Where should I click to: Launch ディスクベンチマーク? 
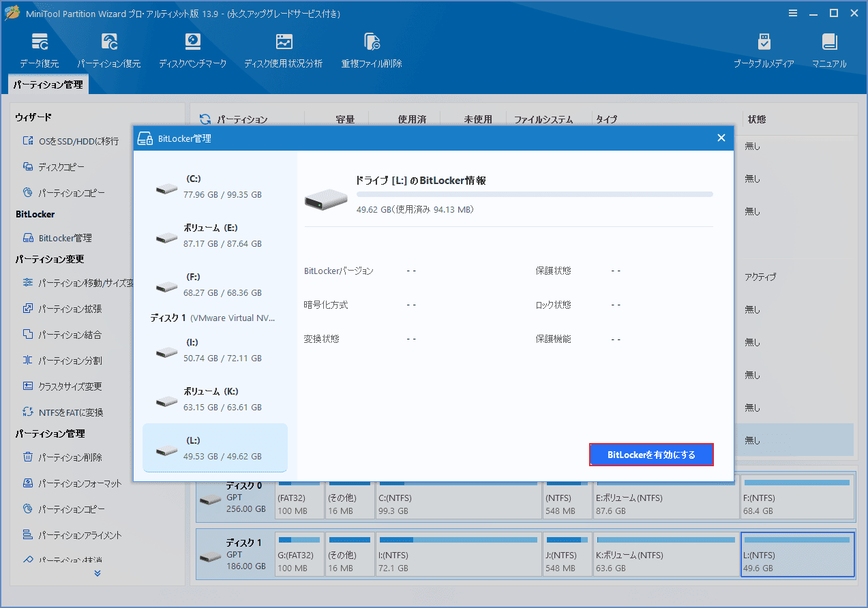tap(193, 50)
